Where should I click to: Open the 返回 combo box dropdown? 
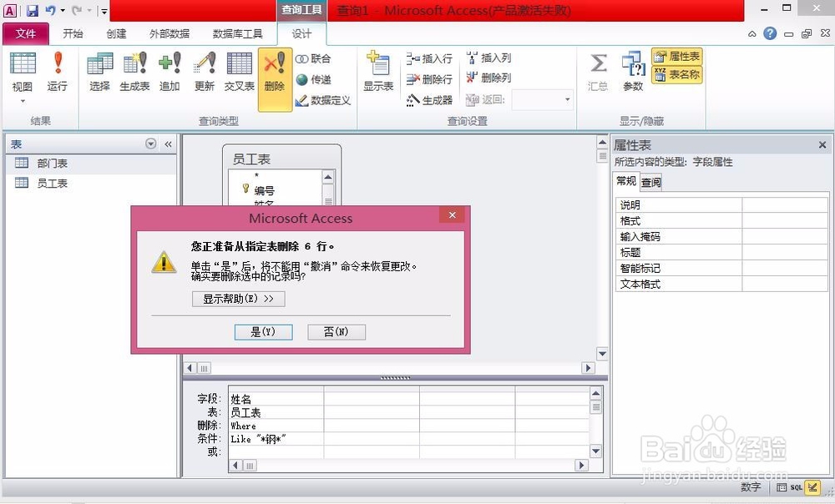coord(567,99)
